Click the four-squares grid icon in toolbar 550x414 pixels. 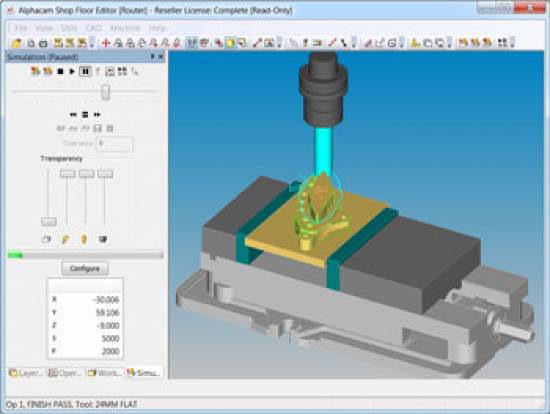point(502,43)
